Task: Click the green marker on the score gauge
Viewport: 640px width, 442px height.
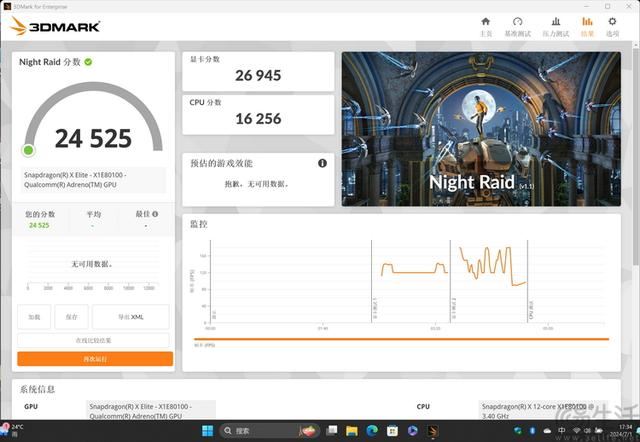Action: point(29,150)
